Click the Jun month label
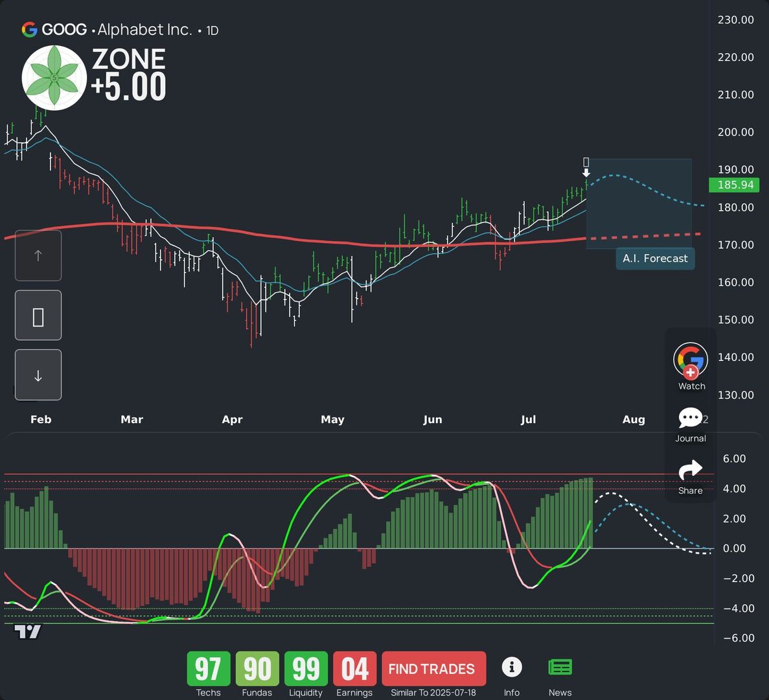The image size is (769, 700). pos(433,419)
